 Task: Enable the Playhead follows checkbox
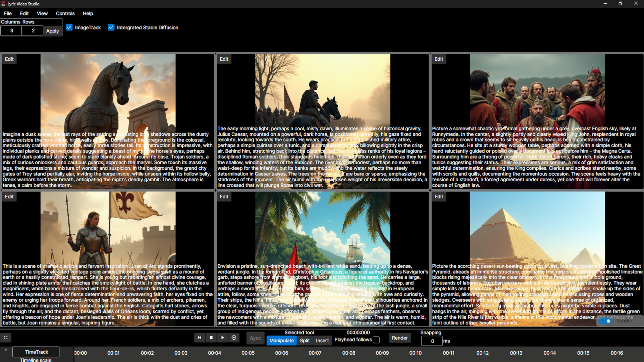tap(376, 340)
